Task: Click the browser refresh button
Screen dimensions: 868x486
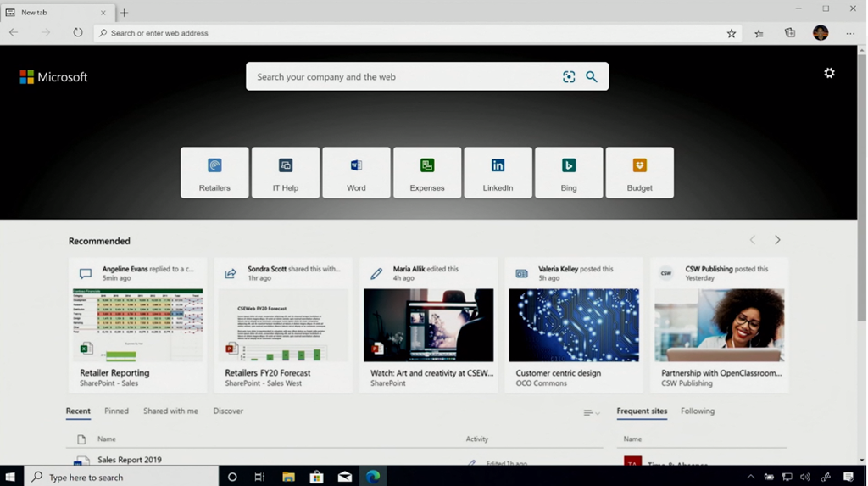Action: tap(78, 33)
